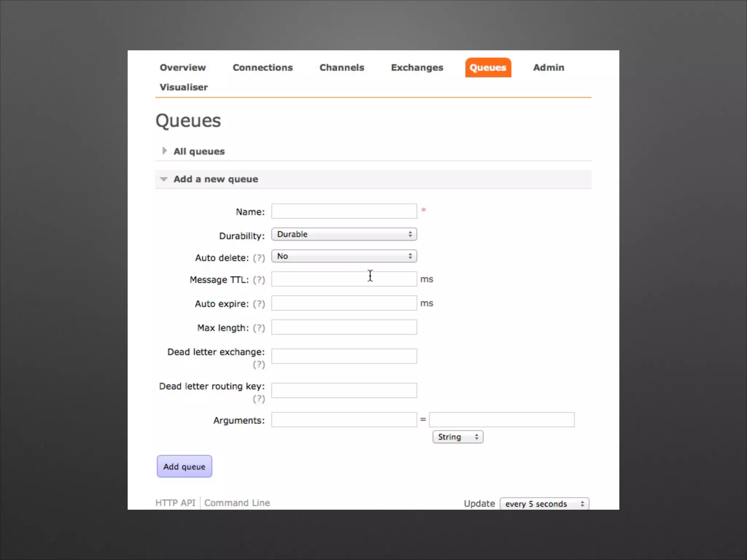Open the Auto delete dropdown
747x560 pixels.
[344, 256]
